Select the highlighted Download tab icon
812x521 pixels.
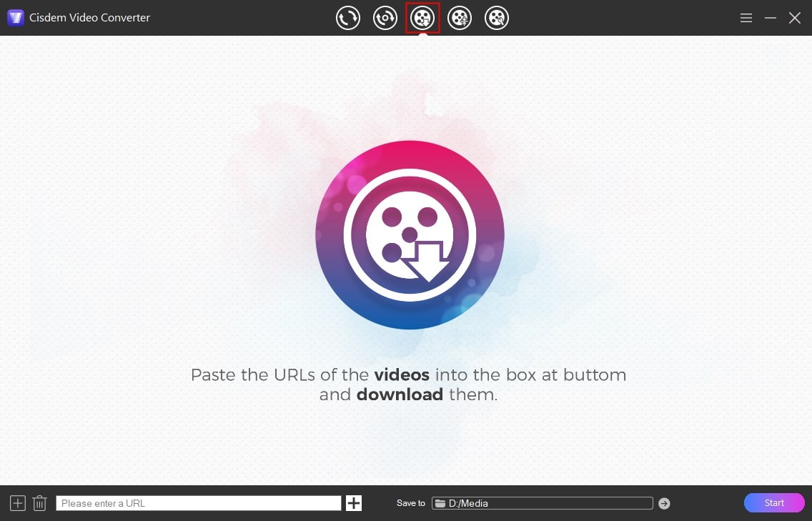pos(422,18)
